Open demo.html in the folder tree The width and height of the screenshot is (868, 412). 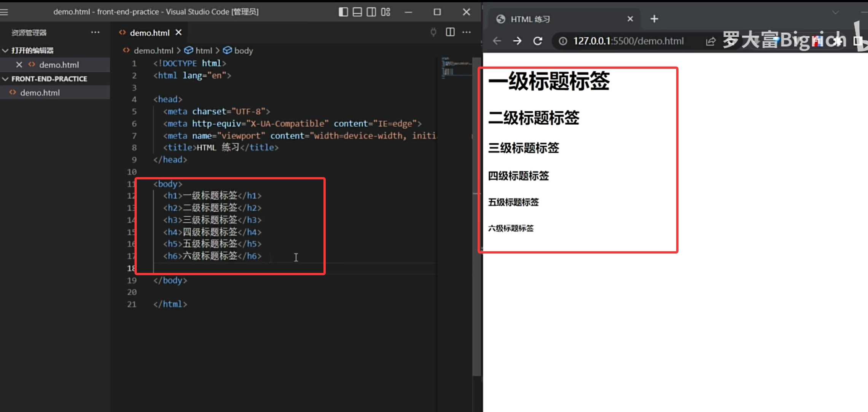point(40,93)
